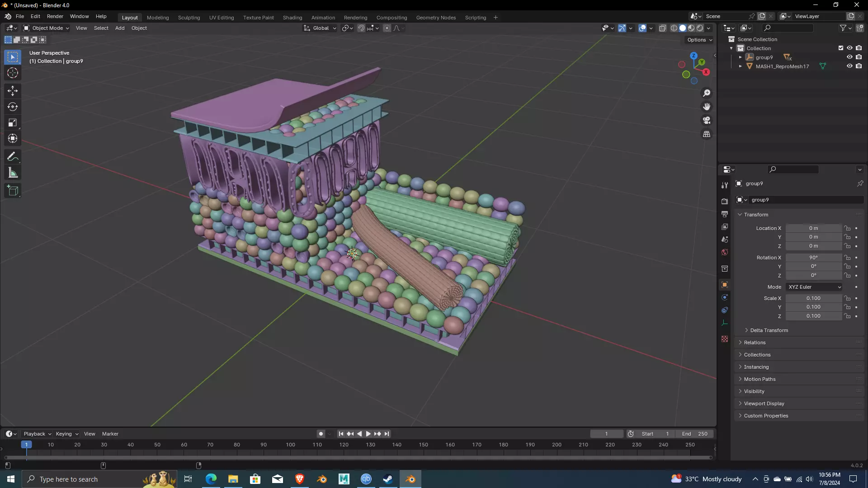Uncheck the Collection exclude checkbox
Viewport: 868px width, 488px height.
(841, 48)
